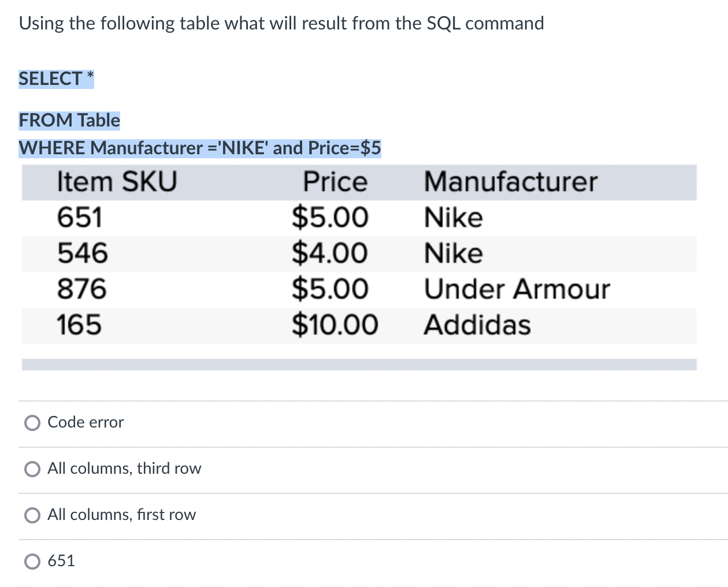Click the highlighted 'FROM Table' line
The width and height of the screenshot is (728, 587).
coord(69,121)
